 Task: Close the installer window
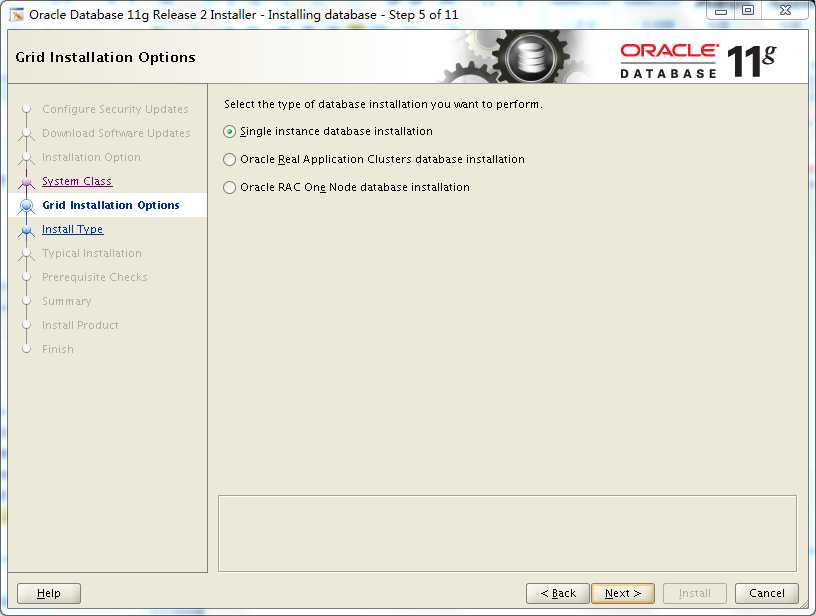click(785, 10)
